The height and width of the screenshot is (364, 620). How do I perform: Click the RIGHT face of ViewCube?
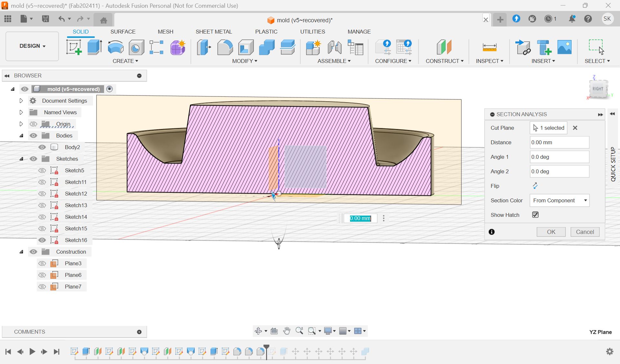[598, 89]
